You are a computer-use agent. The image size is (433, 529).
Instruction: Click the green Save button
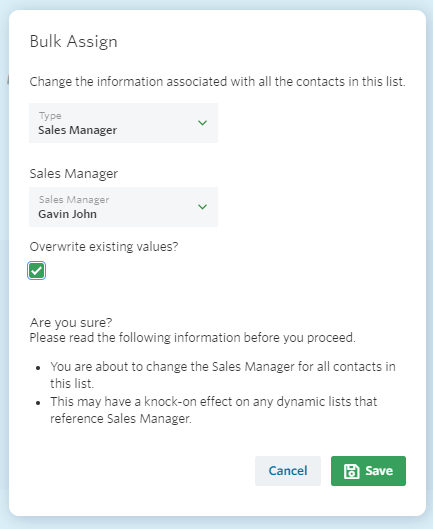click(x=369, y=471)
